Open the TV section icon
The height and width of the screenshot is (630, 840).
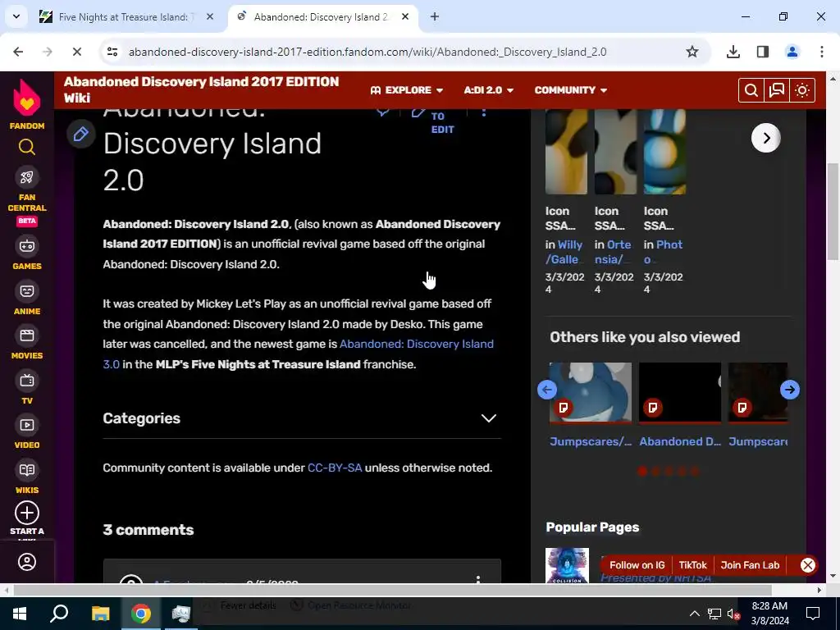tap(27, 381)
